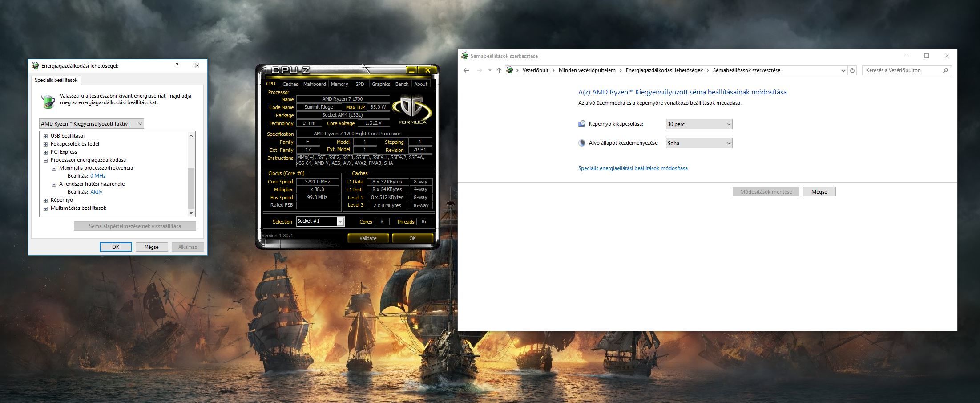980x403 pixels.
Task: Expand Képernyő tree node
Action: click(45, 200)
